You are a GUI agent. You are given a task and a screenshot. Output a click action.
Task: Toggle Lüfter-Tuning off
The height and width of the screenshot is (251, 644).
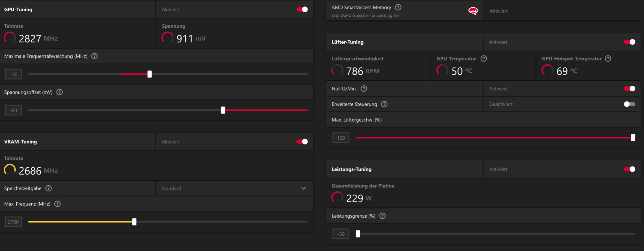click(630, 42)
